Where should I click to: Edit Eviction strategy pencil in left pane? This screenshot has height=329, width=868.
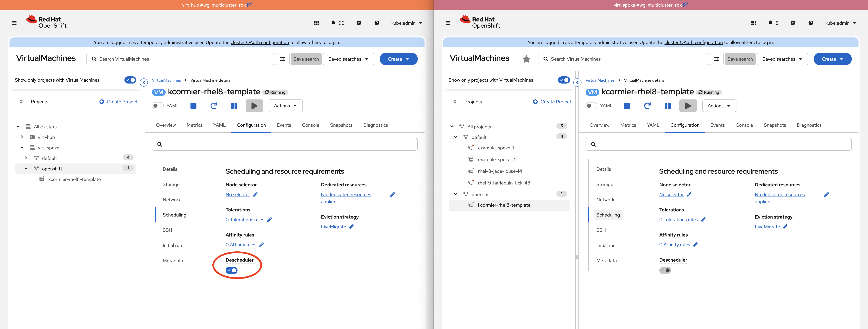point(351,227)
